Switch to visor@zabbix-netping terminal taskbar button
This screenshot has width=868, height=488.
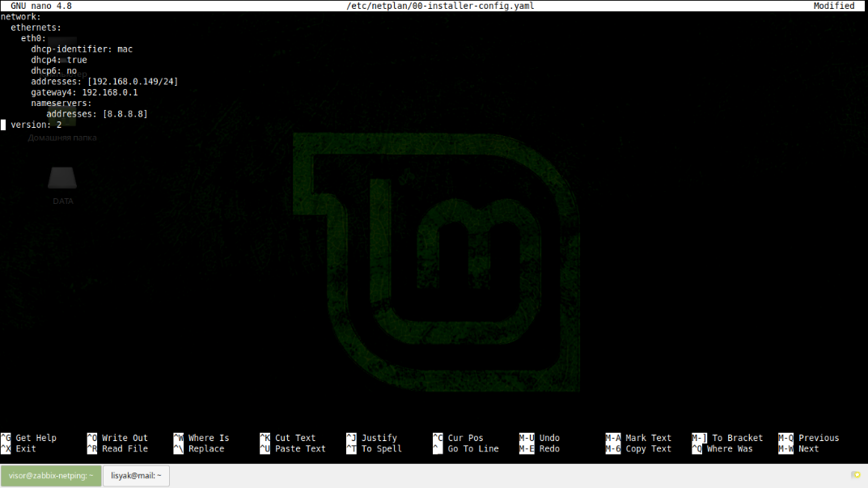[x=50, y=476]
